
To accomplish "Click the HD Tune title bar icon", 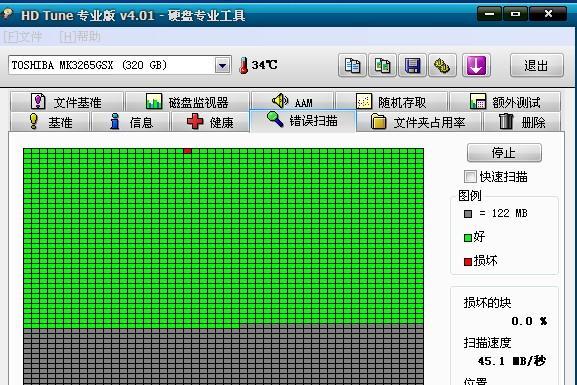I will click(x=7, y=15).
